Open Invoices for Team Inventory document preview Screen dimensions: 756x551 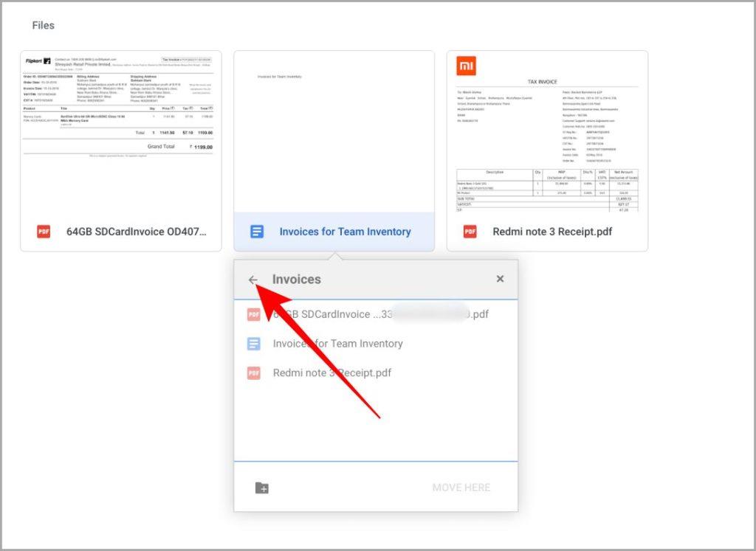click(x=334, y=131)
